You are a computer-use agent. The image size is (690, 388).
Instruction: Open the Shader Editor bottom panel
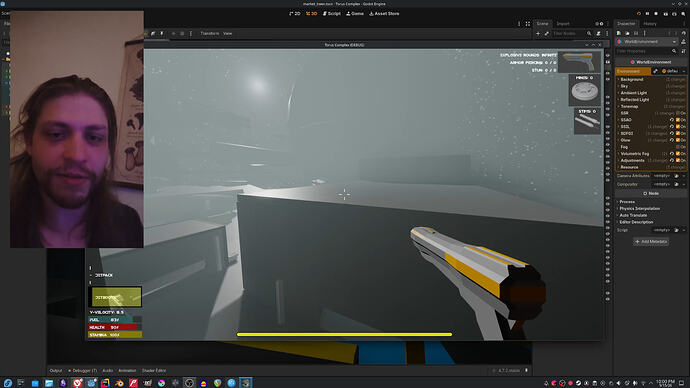click(x=154, y=371)
